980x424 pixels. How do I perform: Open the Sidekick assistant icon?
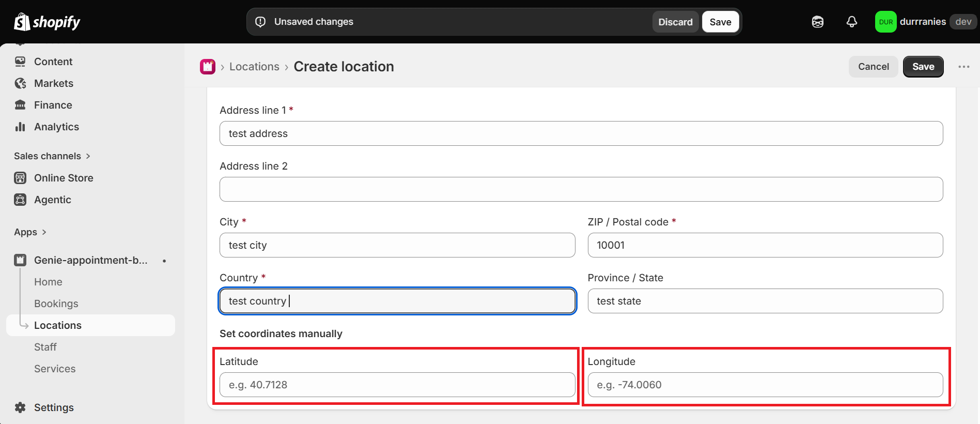[818, 22]
